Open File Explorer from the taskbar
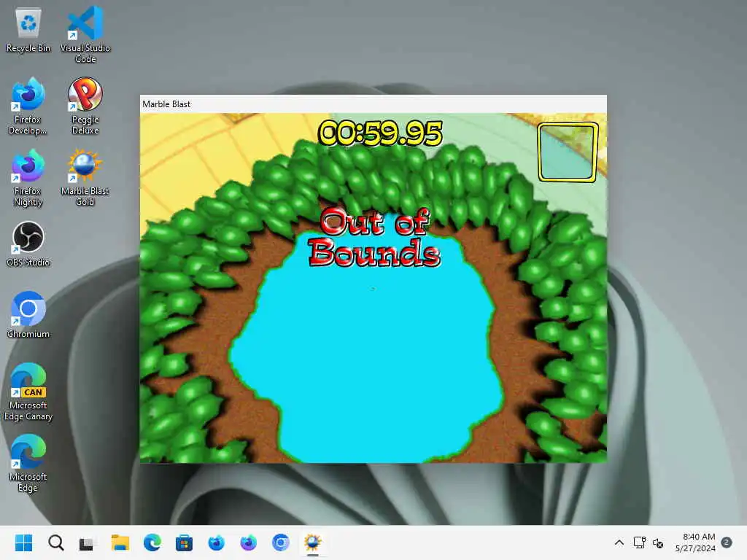 click(120, 542)
